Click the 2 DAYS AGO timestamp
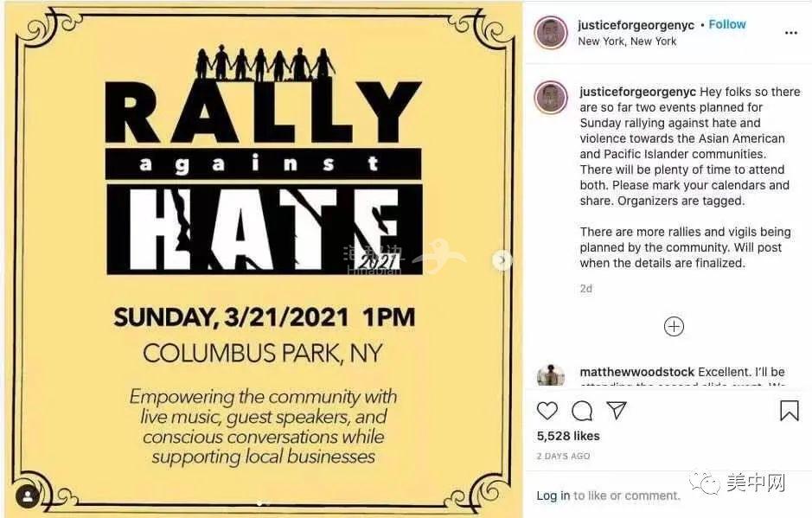 click(563, 456)
